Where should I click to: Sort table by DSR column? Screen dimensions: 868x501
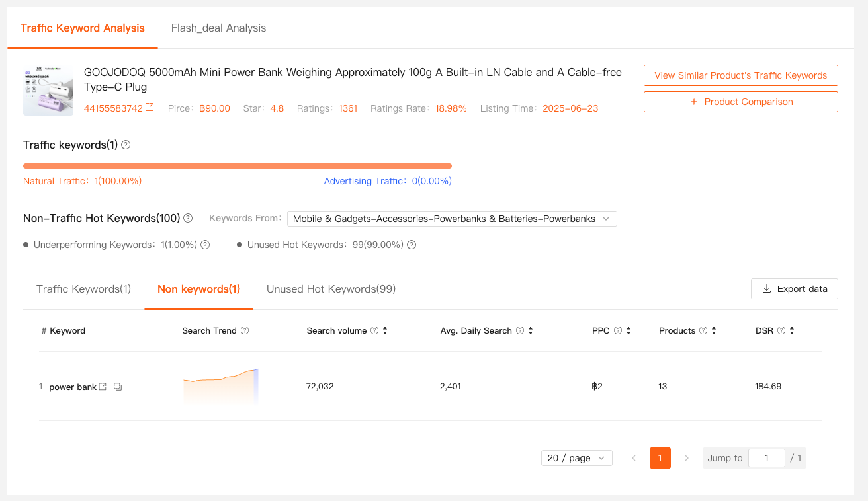click(792, 330)
